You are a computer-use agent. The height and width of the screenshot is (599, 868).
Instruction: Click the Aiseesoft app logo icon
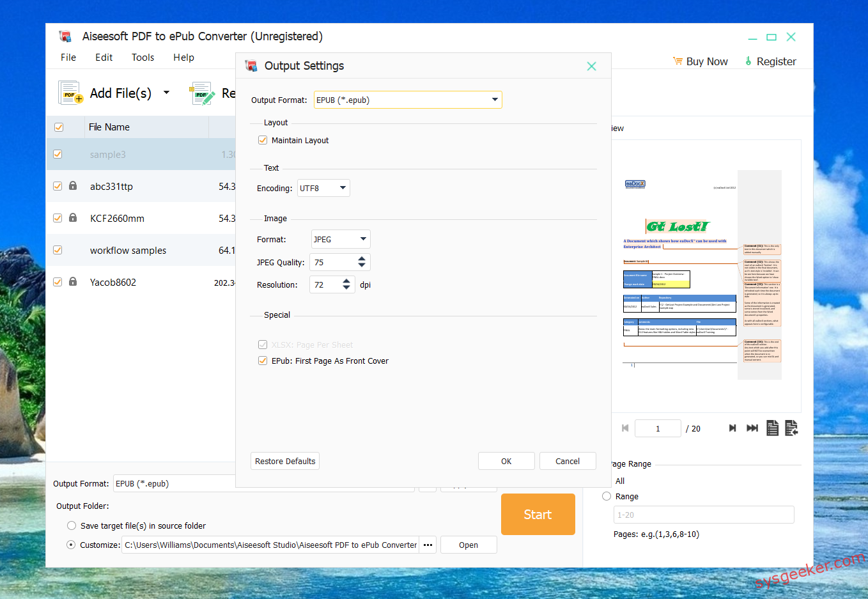(x=65, y=36)
